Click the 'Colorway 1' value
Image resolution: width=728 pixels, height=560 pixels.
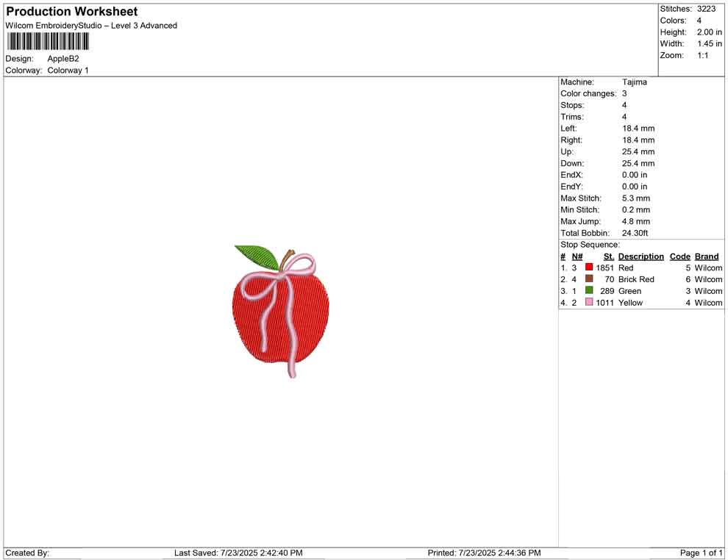68,70
